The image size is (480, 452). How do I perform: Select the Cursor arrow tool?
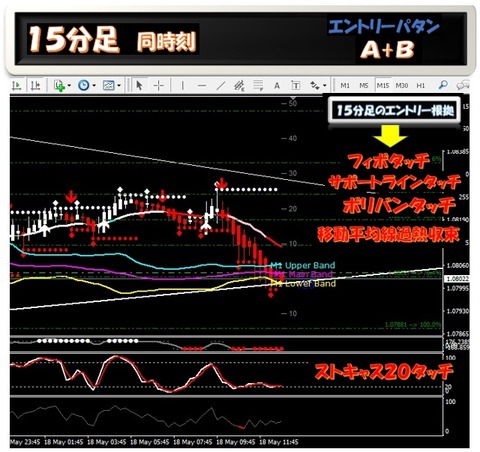139,86
